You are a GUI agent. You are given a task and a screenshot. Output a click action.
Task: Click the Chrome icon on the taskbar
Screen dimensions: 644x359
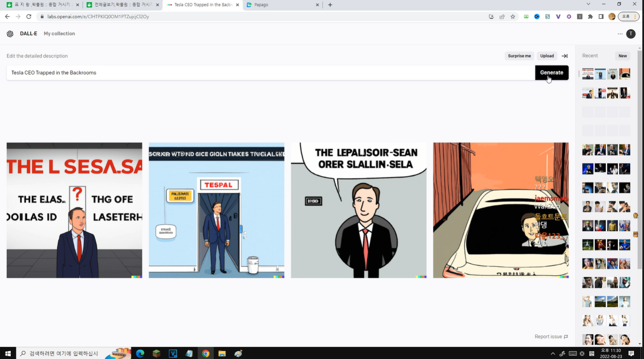click(205, 353)
